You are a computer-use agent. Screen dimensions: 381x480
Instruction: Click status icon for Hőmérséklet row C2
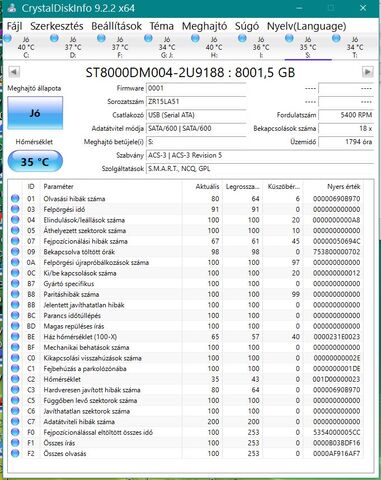tap(15, 379)
